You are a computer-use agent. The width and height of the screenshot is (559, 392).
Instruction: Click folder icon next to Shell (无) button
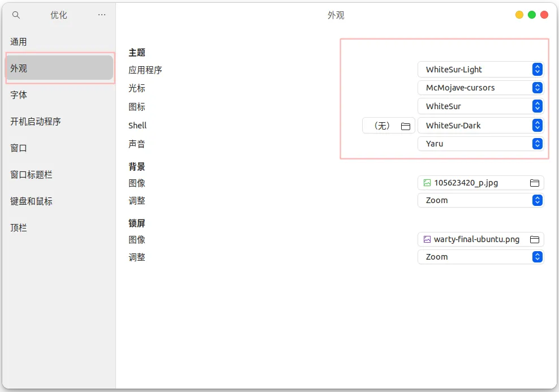click(x=405, y=126)
